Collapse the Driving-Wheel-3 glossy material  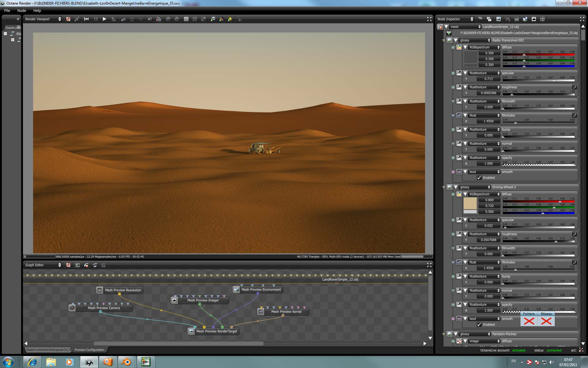click(x=456, y=187)
